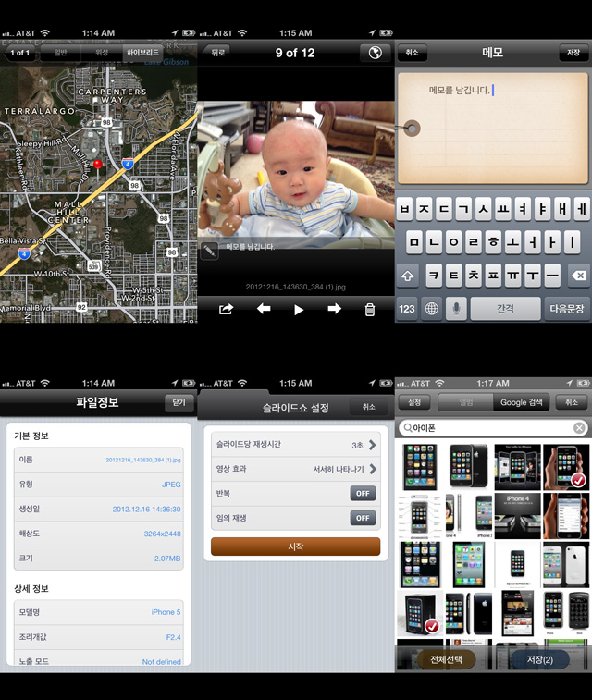Tap the 메모를 남깁니다. caption under the photo
592x700 pixels.
click(x=251, y=246)
